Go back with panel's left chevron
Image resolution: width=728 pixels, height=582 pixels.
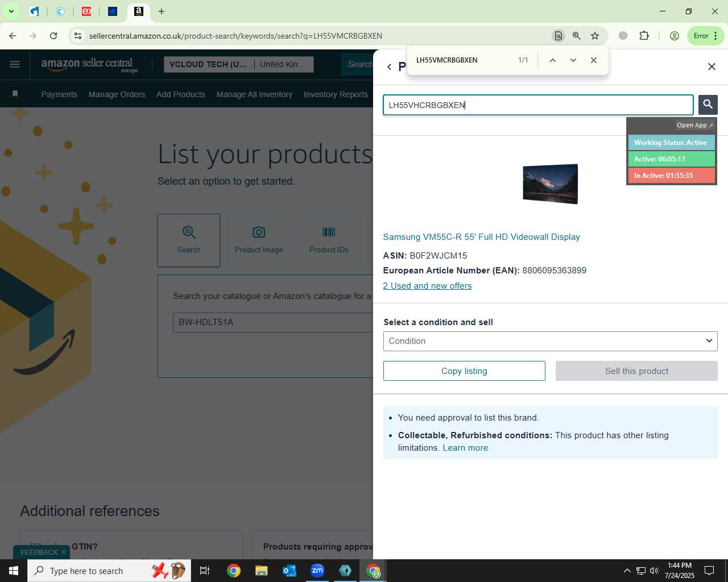click(389, 67)
